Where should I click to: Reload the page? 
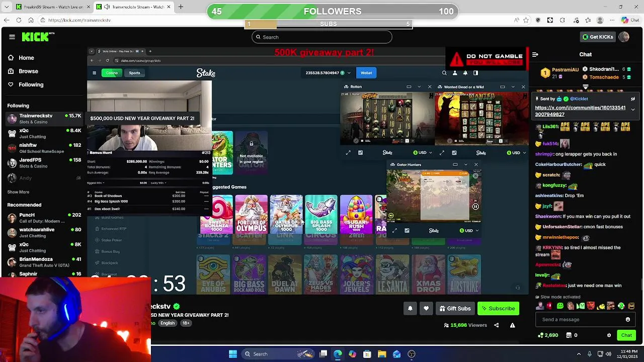(19, 20)
